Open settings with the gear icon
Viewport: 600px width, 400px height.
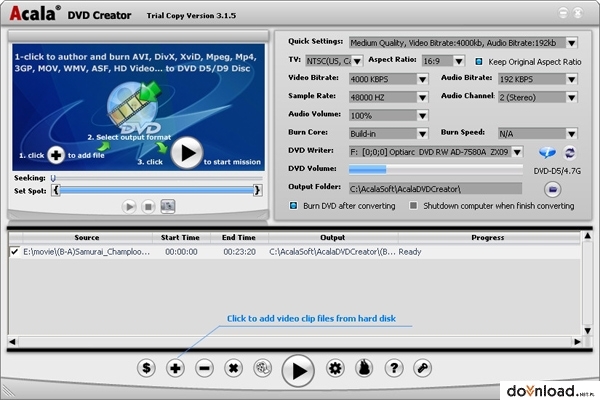tap(335, 368)
